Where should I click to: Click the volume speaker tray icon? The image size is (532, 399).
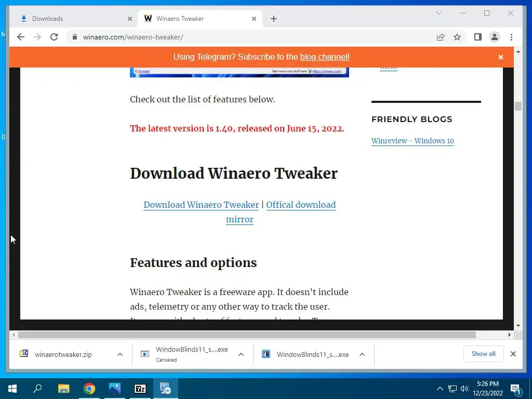pyautogui.click(x=464, y=389)
